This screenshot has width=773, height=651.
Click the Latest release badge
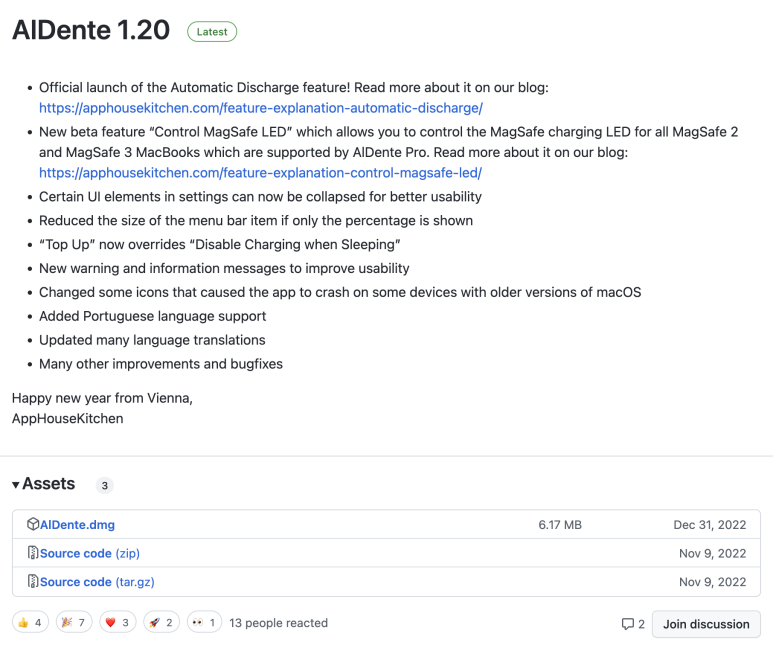pyautogui.click(x=212, y=32)
